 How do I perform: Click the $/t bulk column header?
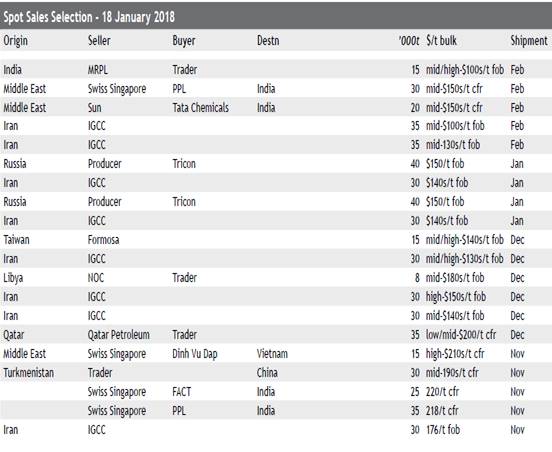441,40
